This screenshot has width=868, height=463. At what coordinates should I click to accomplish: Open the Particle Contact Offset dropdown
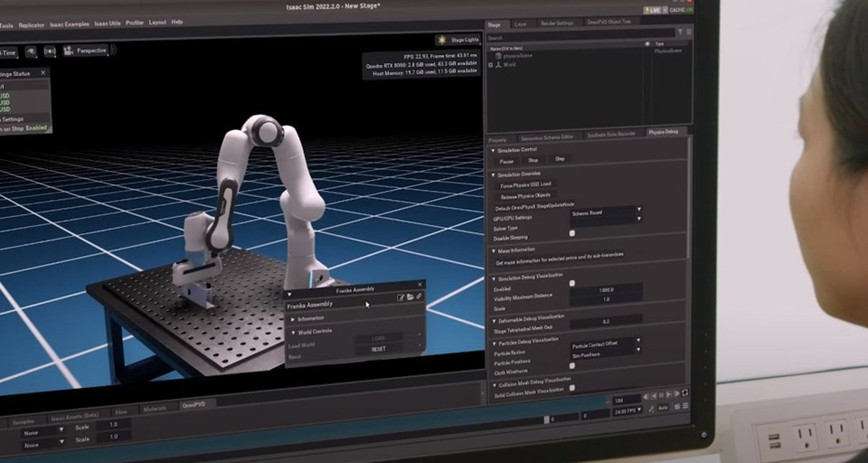(605, 345)
